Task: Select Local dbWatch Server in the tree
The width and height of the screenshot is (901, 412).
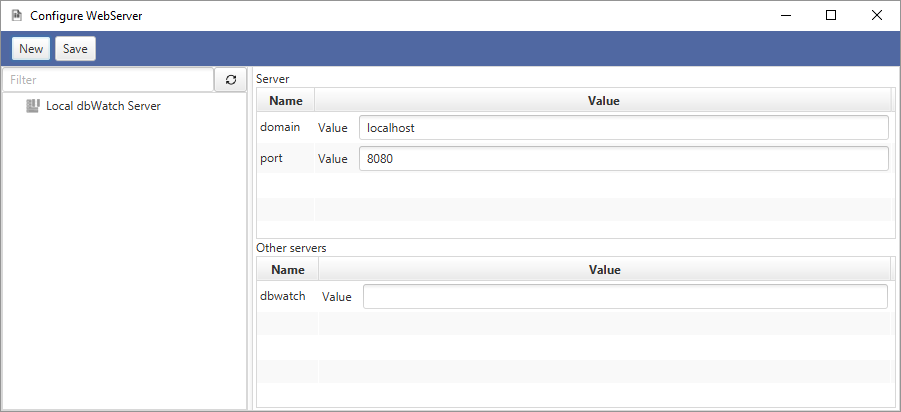Action: click(103, 106)
